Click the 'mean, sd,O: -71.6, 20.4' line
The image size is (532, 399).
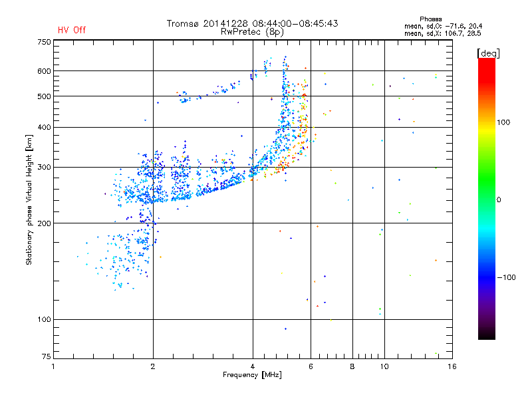(443, 26)
